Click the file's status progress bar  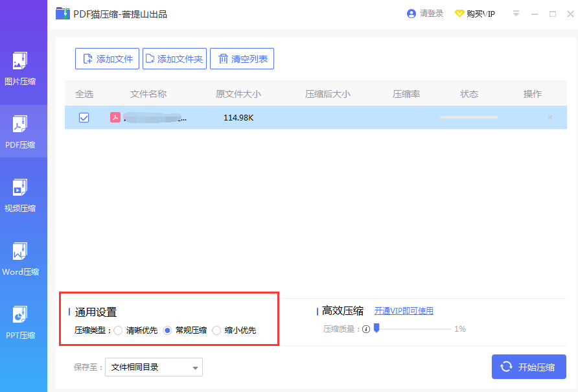pos(469,117)
